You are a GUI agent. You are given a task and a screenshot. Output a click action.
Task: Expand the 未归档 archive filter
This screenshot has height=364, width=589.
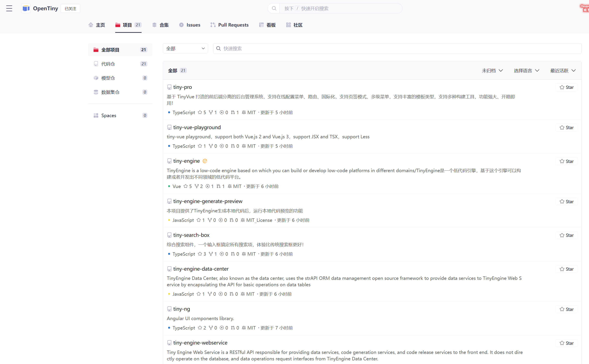[x=492, y=70]
